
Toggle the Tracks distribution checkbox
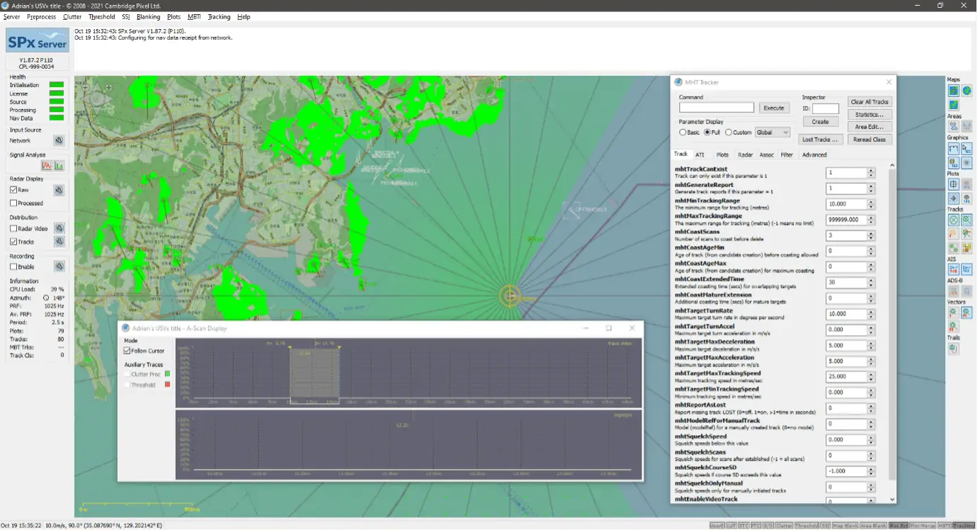tap(13, 242)
